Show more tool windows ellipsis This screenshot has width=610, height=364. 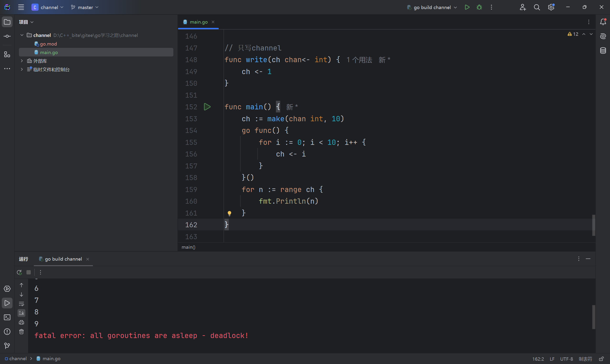(7, 69)
